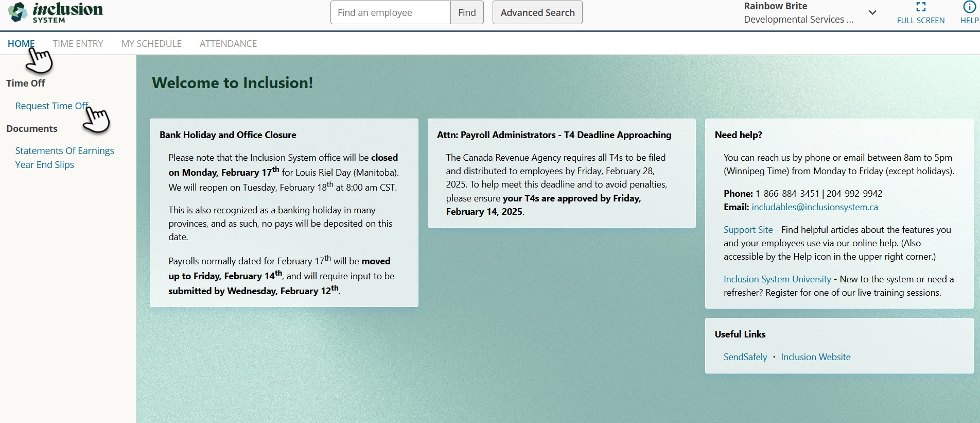Expand the Rainbow Brite account dropdown
Screen dimensions: 980x423
pyautogui.click(x=872, y=12)
